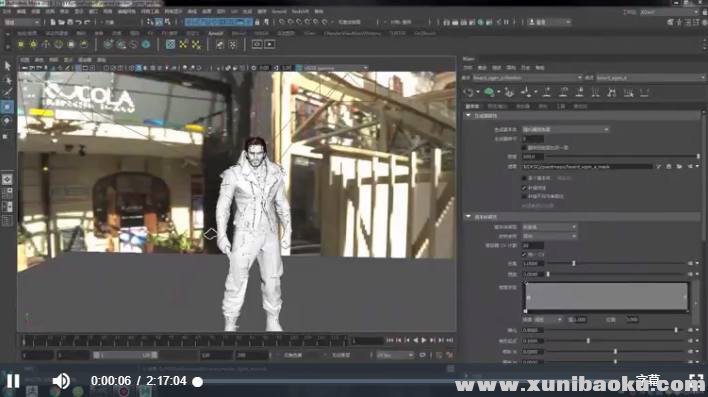Open the first menu in XGen window menubar
708x397 pixels.
click(468, 68)
